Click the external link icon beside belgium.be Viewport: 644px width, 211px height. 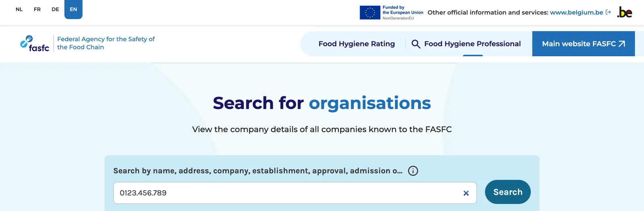608,12
